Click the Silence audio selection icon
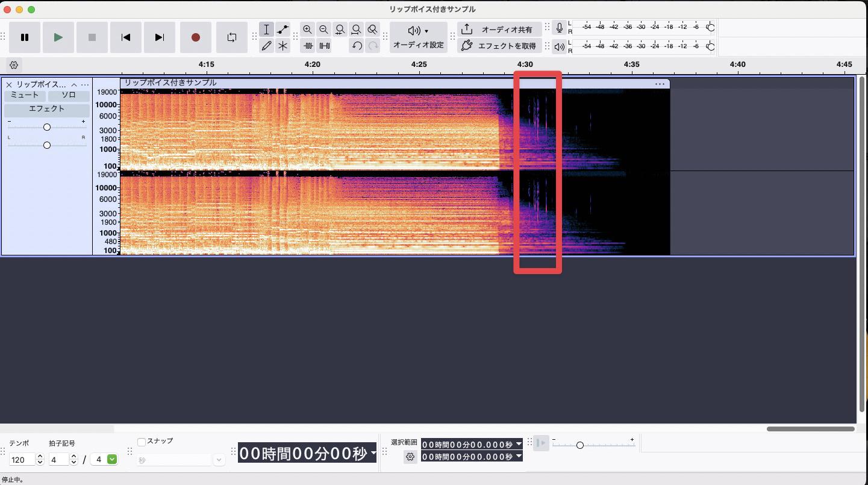This screenshot has width=868, height=485. pyautogui.click(x=324, y=46)
